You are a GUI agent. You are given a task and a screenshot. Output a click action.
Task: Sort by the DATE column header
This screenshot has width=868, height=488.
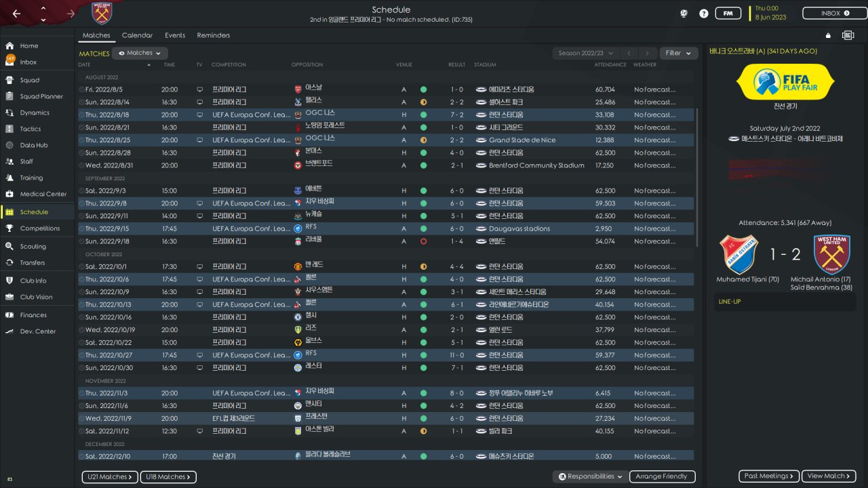pos(84,65)
